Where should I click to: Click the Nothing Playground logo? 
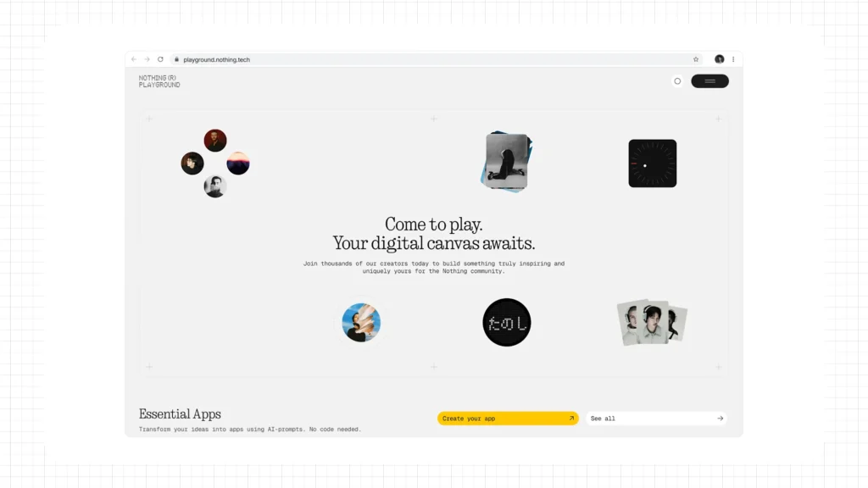coord(159,81)
